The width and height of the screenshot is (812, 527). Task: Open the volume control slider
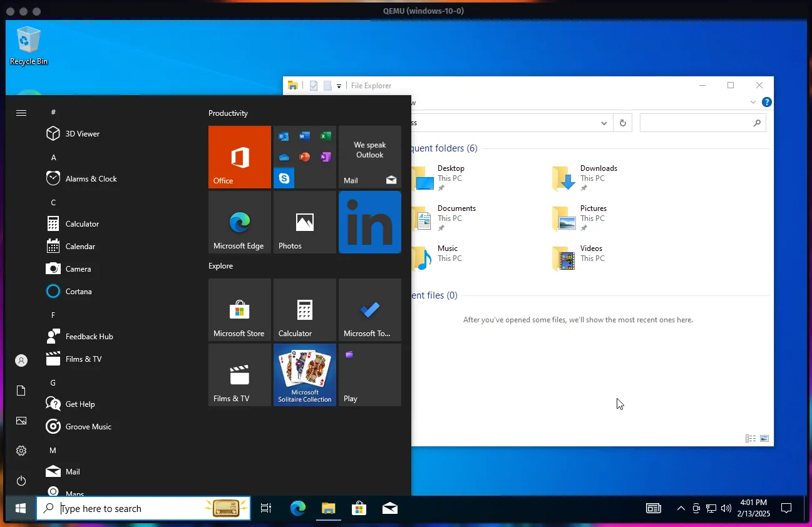pyautogui.click(x=725, y=508)
